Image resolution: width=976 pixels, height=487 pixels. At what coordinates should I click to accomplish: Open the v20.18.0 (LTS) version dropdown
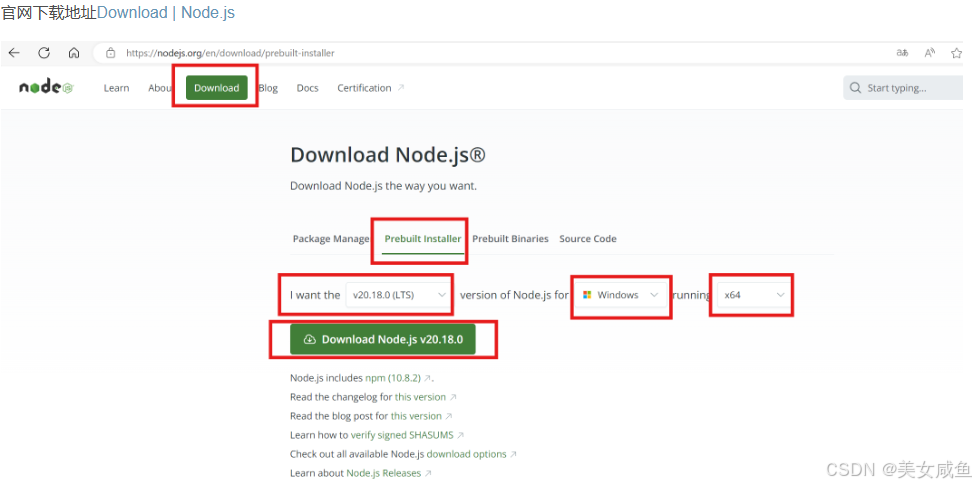pyautogui.click(x=399, y=295)
